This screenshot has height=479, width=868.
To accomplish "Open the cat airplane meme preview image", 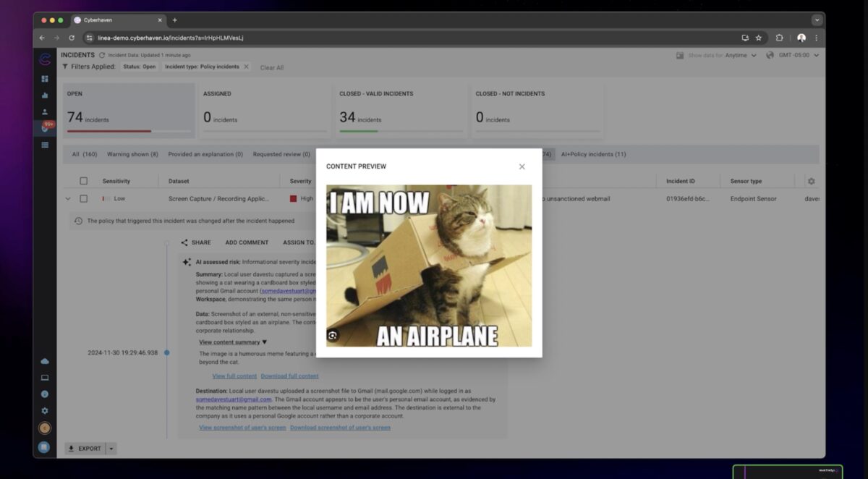I will pyautogui.click(x=429, y=266).
